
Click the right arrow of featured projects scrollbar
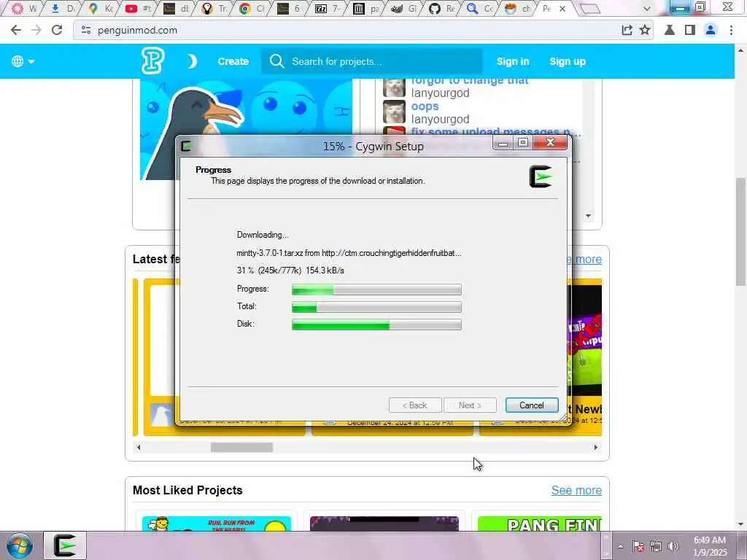tap(595, 447)
